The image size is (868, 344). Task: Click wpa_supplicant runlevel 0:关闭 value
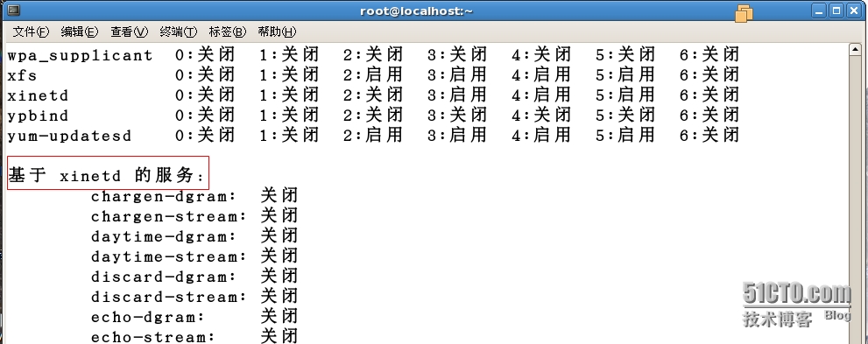[x=205, y=55]
